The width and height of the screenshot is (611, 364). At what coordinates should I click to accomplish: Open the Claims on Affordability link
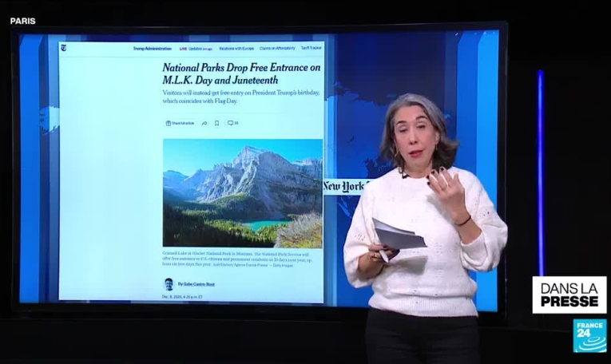[277, 48]
